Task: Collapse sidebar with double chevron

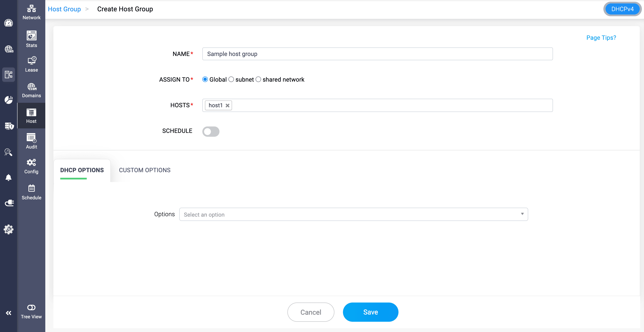Action: tap(9, 313)
